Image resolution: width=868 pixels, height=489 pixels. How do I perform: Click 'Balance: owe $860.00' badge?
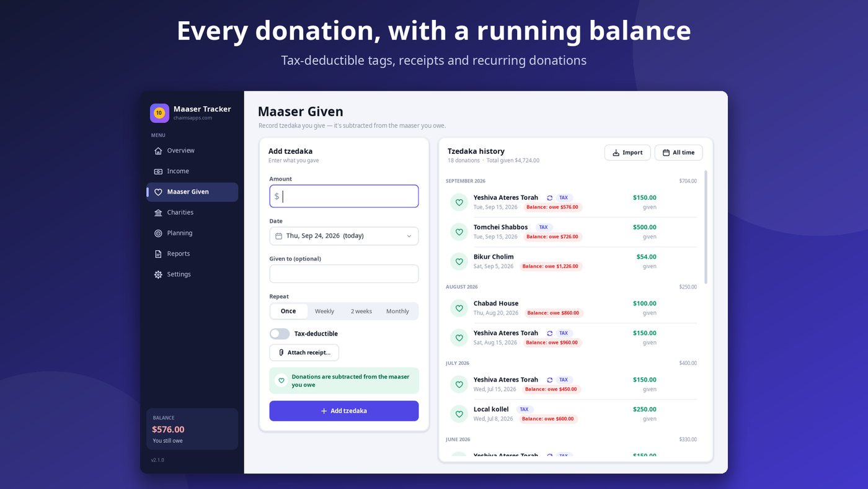click(x=554, y=313)
